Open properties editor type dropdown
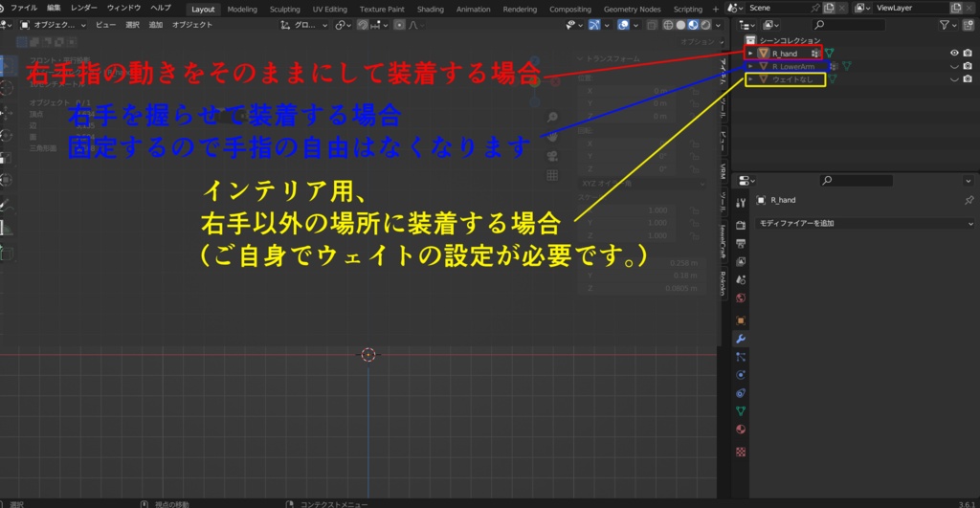Viewport: 980px width, 508px height. 746,181
